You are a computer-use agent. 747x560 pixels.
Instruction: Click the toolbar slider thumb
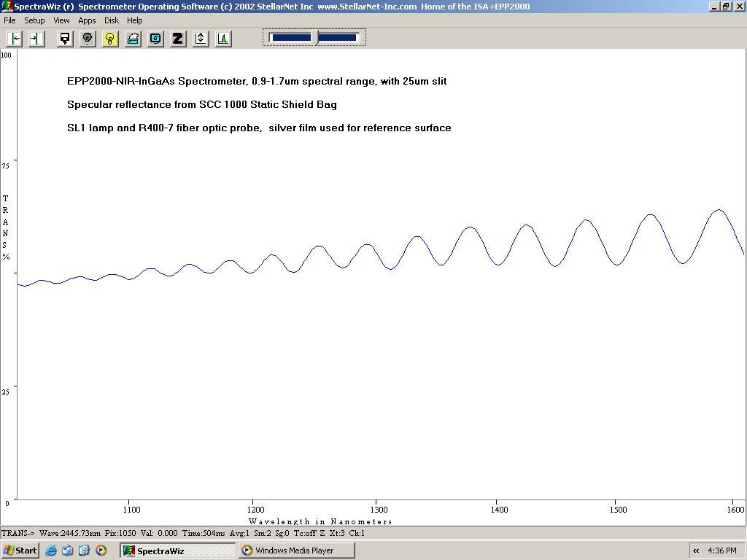point(314,38)
